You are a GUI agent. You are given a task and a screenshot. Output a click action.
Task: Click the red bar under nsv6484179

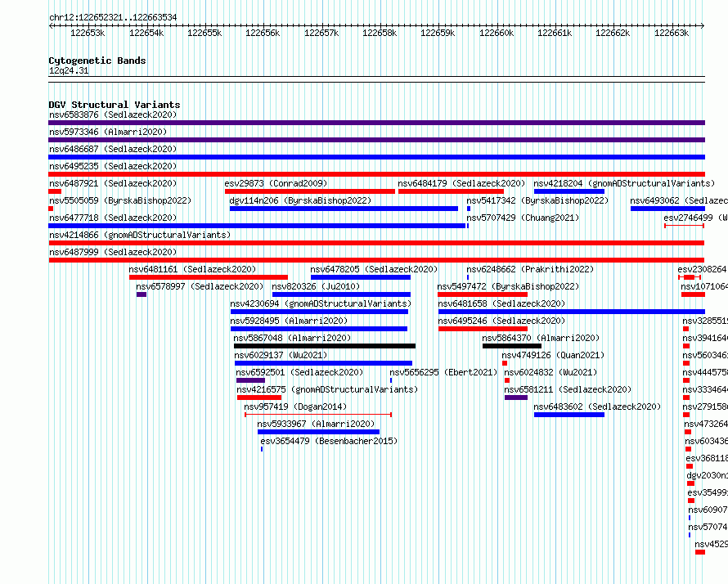[451, 191]
